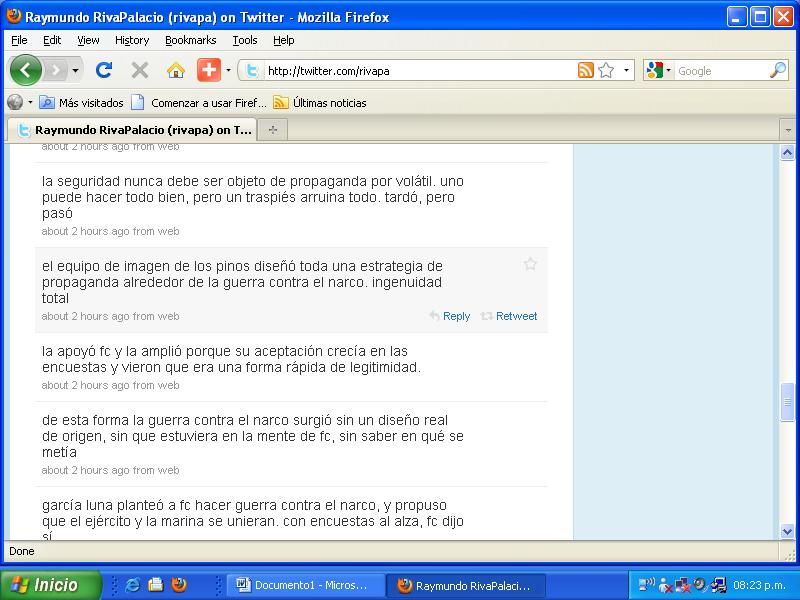Click the Google search input field
The height and width of the screenshot is (600, 800).
[721, 71]
